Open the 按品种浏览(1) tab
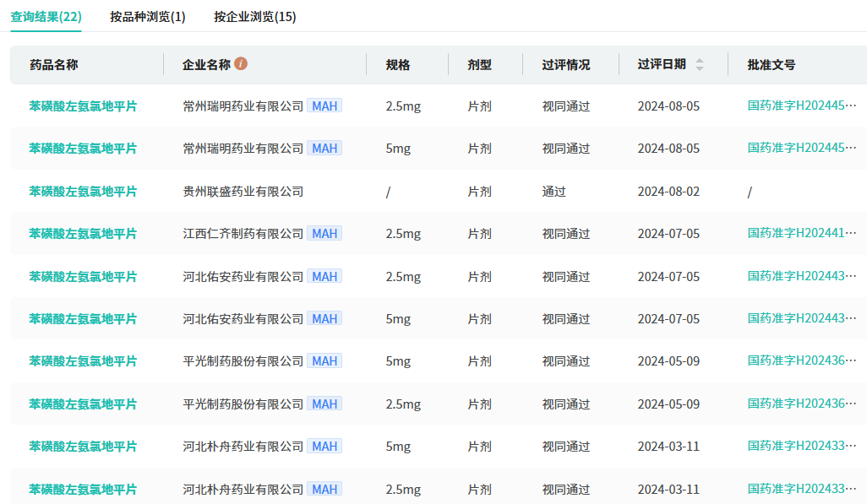The height and width of the screenshot is (504, 867). 148,17
